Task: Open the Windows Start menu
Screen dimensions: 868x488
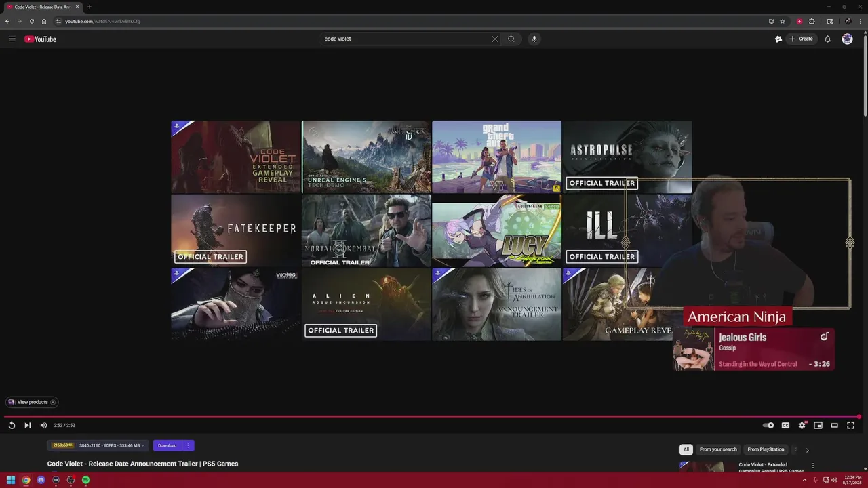Action: tap(11, 480)
